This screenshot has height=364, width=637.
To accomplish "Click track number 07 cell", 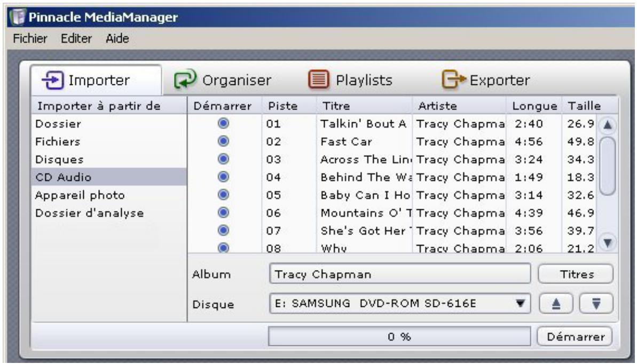I will click(273, 231).
